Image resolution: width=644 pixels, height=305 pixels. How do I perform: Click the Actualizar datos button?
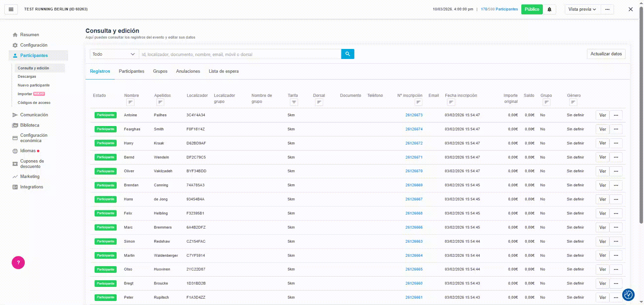tap(606, 54)
